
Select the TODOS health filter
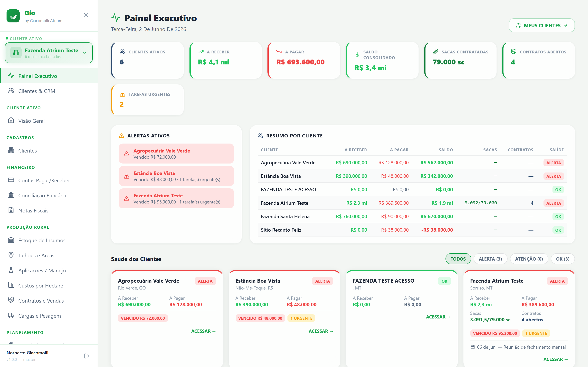pyautogui.click(x=458, y=259)
